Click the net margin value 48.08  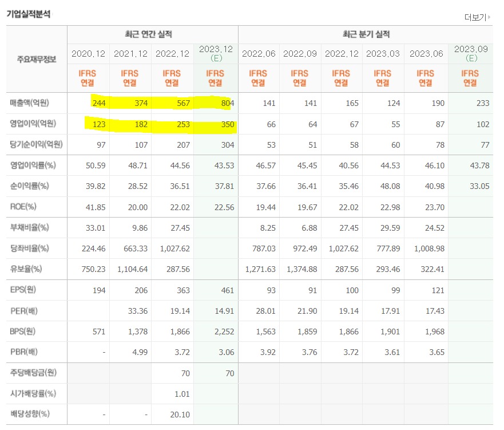[390, 186]
